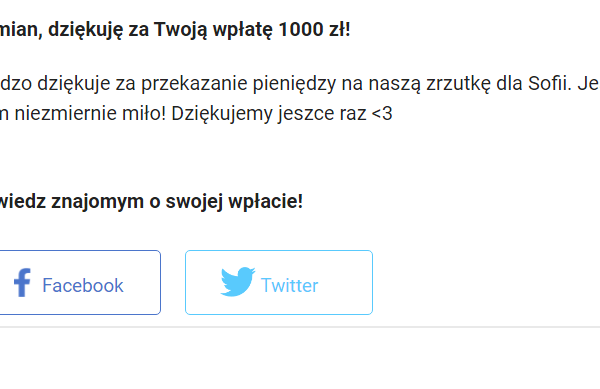Click the Facebook "f" logo icon
This screenshot has height=389, width=600.
pyautogui.click(x=22, y=283)
